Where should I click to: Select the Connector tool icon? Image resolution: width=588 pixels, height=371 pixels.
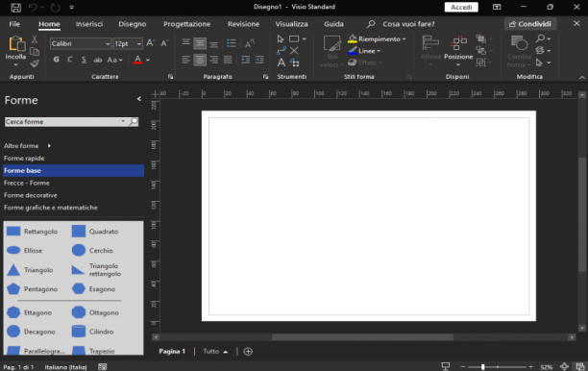(x=282, y=51)
